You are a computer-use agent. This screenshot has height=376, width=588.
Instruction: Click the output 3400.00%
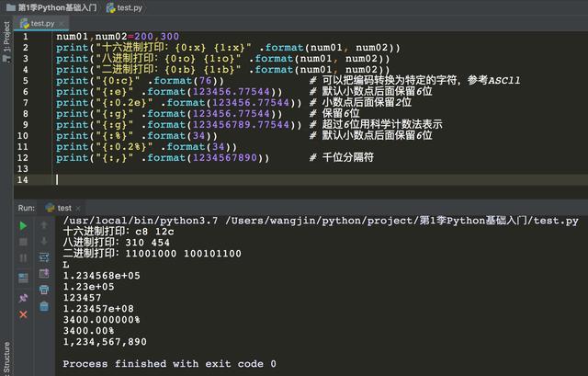88,331
